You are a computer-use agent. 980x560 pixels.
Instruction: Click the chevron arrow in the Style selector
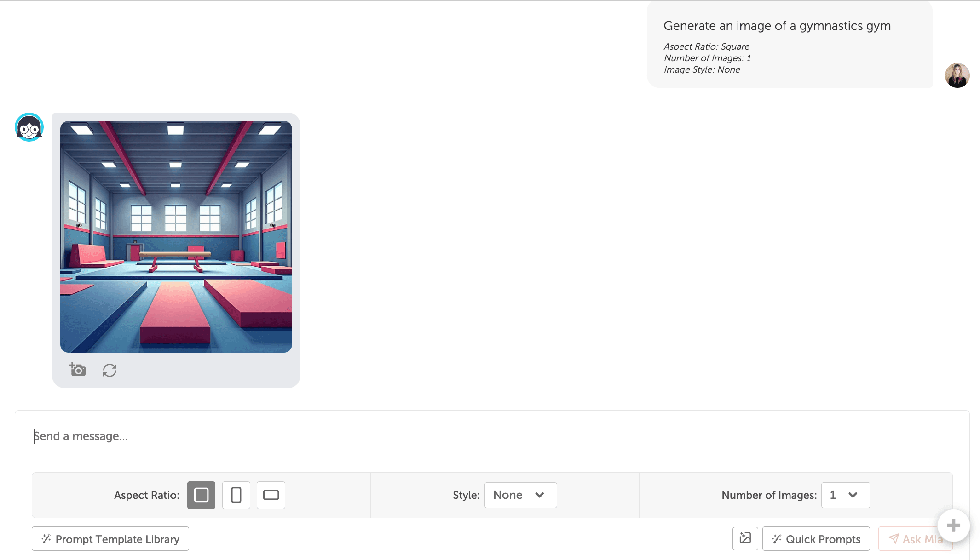540,495
